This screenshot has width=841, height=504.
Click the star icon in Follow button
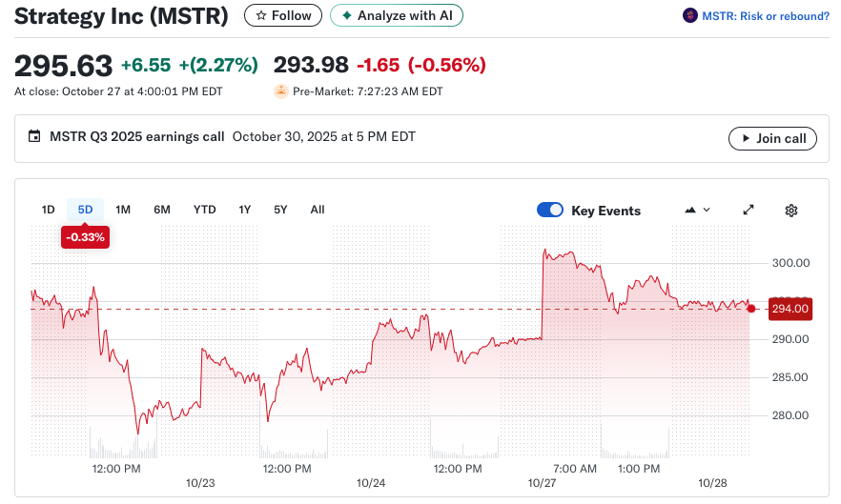pyautogui.click(x=261, y=15)
